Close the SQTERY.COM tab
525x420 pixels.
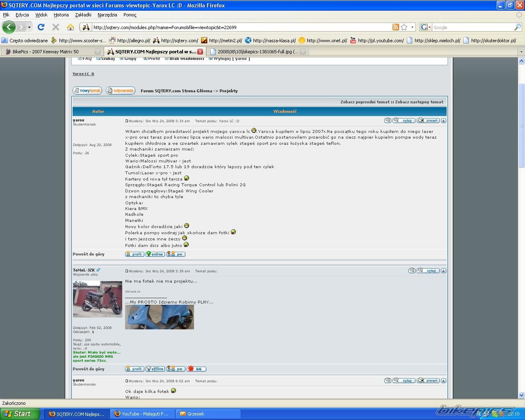[200, 52]
